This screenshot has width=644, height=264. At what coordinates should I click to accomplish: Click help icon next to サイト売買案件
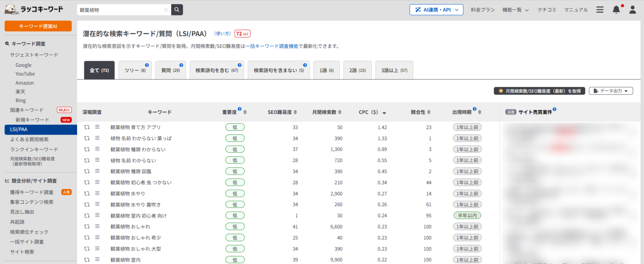coord(555,109)
